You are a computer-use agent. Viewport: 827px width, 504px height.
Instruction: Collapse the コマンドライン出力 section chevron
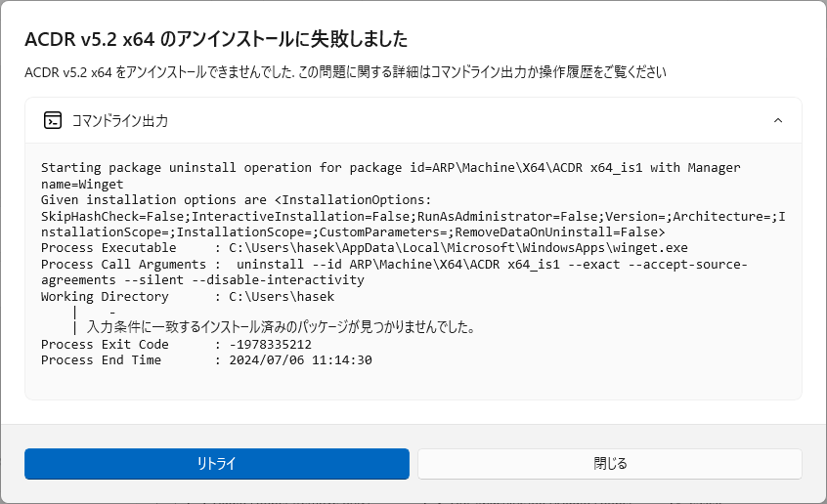[778, 121]
